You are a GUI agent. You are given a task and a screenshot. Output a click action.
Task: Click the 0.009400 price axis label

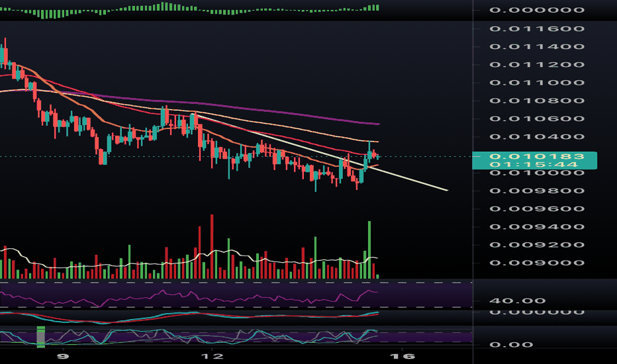[x=537, y=227]
